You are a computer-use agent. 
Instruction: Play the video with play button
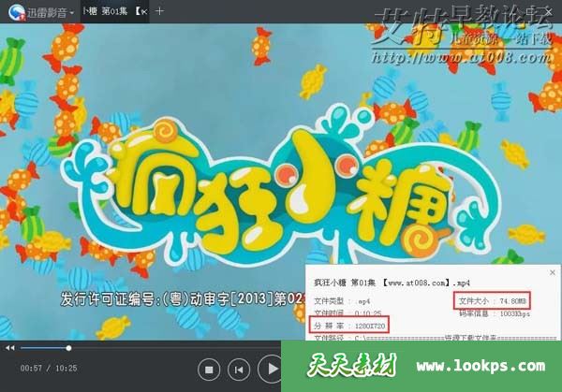coord(271,369)
